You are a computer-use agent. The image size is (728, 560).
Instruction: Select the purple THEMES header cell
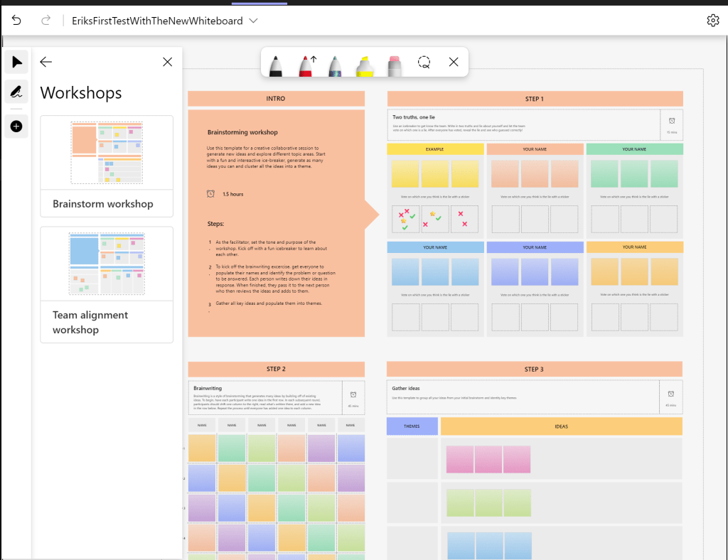coord(412,426)
